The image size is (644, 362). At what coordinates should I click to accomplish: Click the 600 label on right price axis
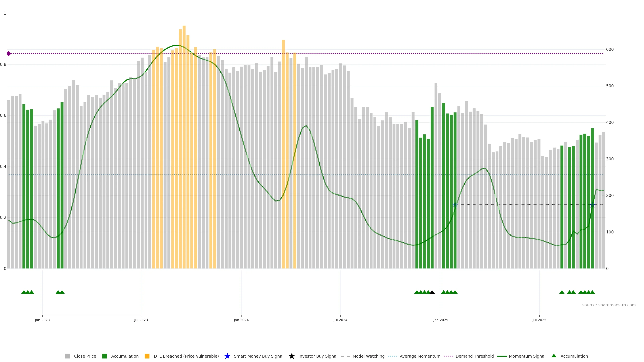pos(610,49)
